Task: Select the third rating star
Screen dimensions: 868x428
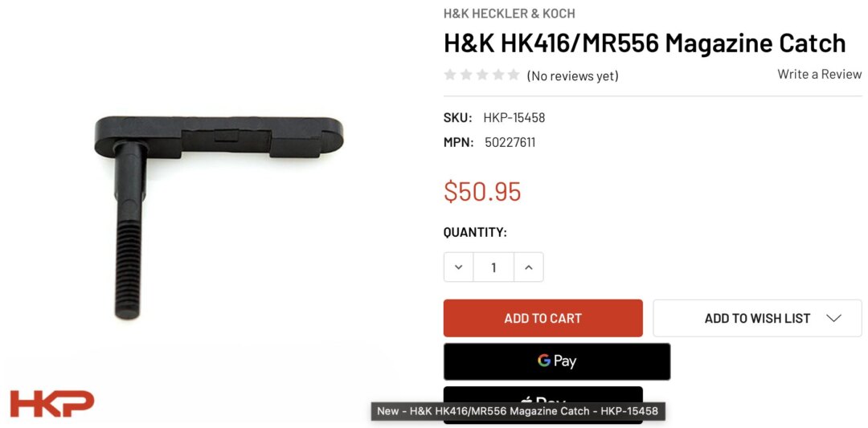Action: (482, 75)
